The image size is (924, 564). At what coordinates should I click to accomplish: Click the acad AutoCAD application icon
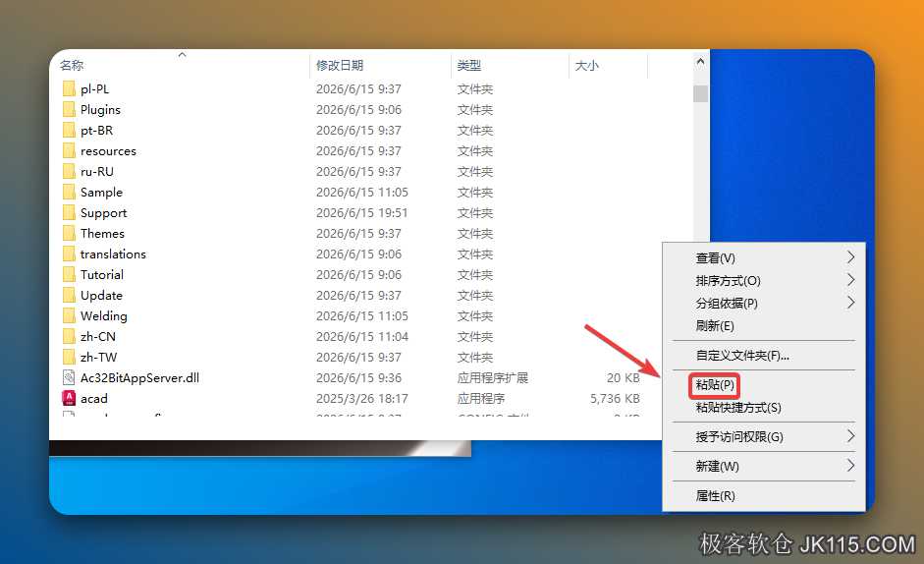tap(69, 398)
